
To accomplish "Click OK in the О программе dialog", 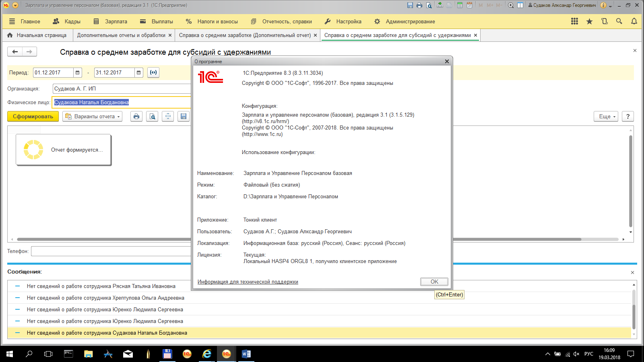I will [x=434, y=282].
